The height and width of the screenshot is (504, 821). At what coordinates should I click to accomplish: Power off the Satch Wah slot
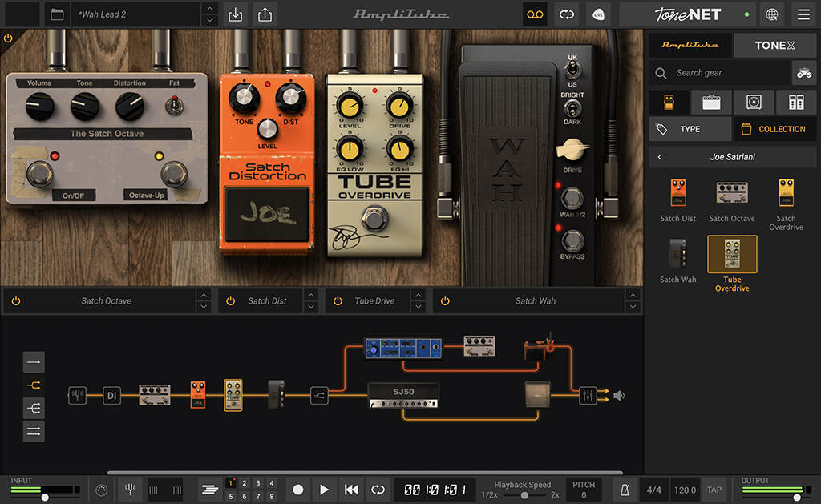coord(445,300)
